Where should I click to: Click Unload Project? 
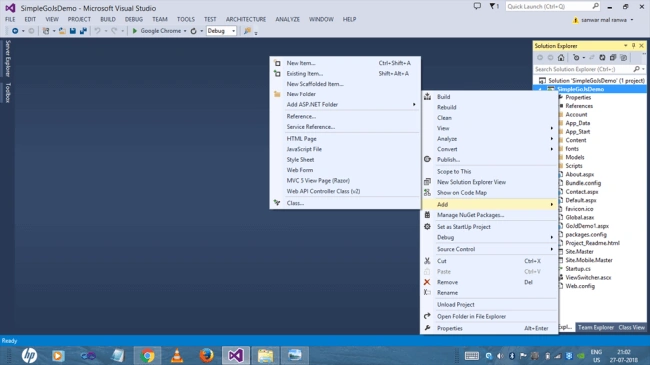[489, 304]
